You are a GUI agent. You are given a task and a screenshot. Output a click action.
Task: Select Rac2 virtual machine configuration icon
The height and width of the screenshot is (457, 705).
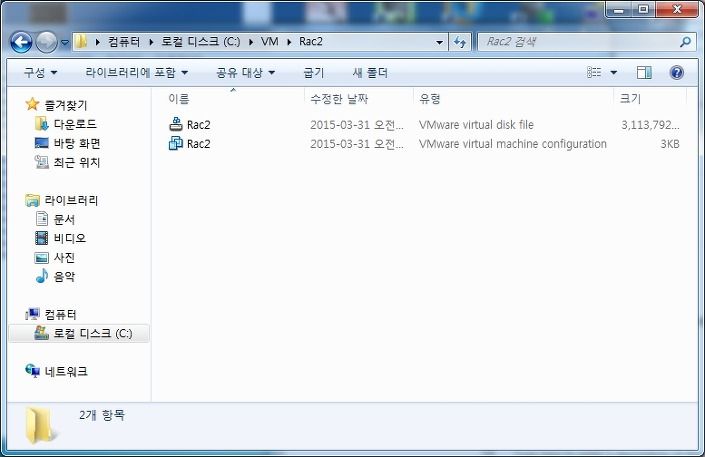[175, 143]
